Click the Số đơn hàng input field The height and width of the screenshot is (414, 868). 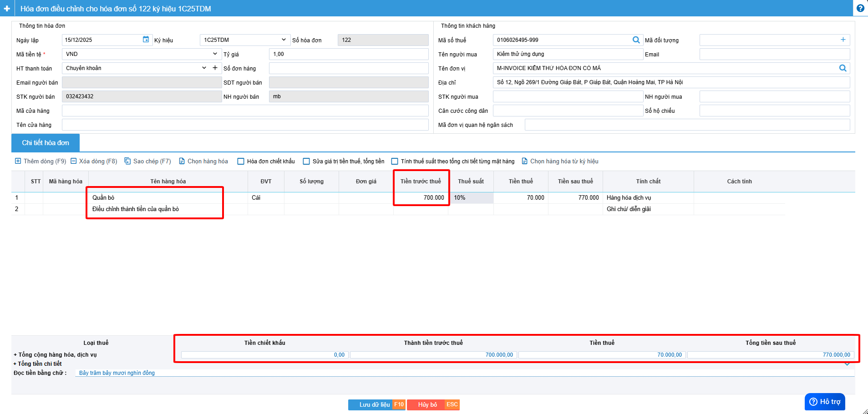coord(348,68)
